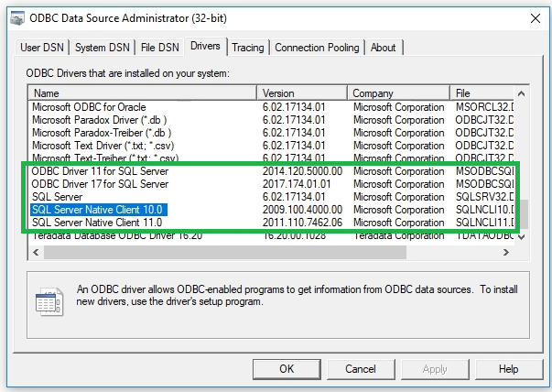Click the ODBC driver info icon

click(48, 300)
